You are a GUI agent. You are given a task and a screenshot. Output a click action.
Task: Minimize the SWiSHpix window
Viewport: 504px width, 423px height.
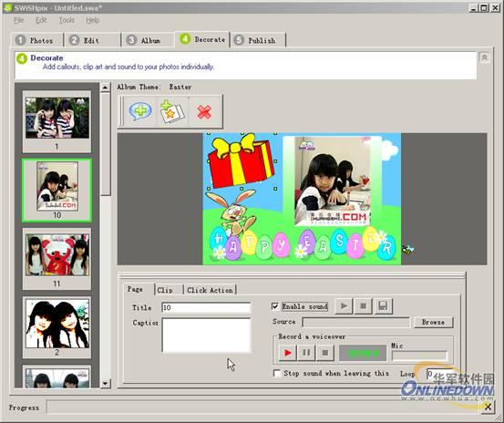(x=473, y=7)
